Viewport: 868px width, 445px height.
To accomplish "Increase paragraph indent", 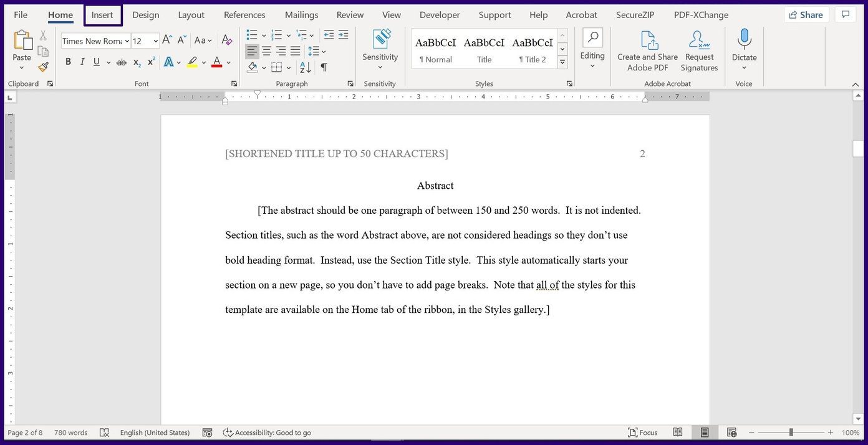I will coord(343,35).
